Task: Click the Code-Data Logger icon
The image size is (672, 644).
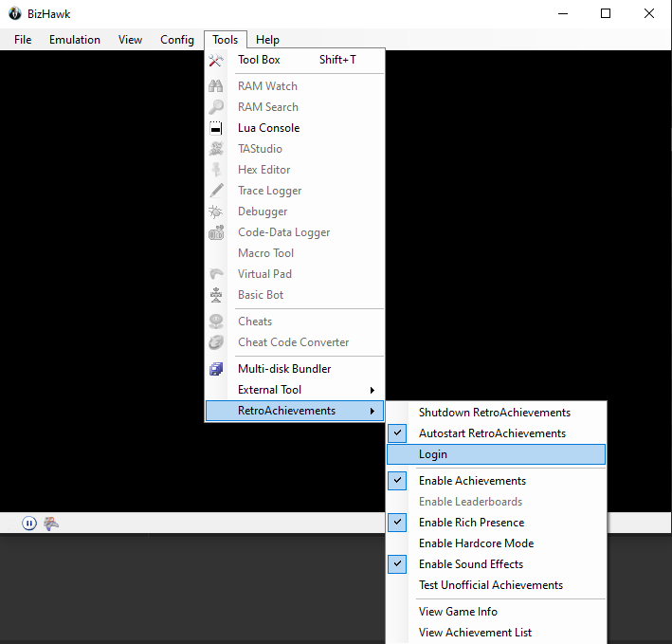Action: [216, 232]
